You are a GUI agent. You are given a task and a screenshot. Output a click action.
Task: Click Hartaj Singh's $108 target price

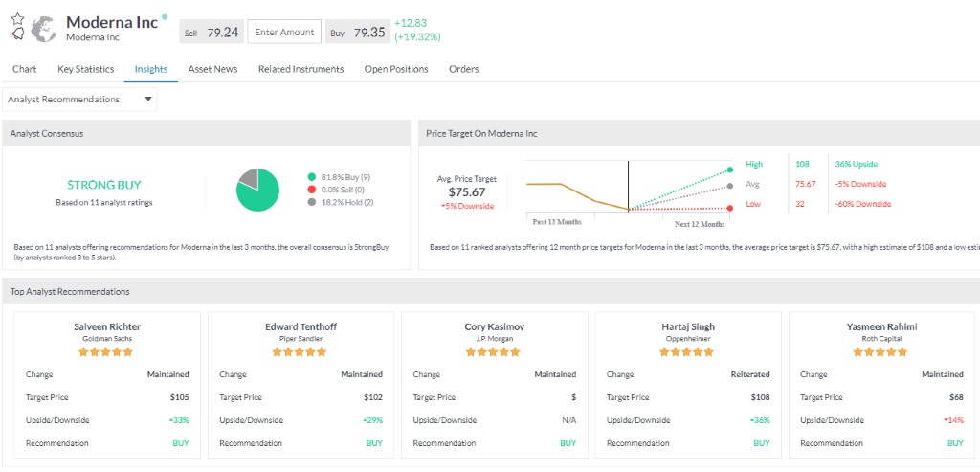click(x=760, y=397)
